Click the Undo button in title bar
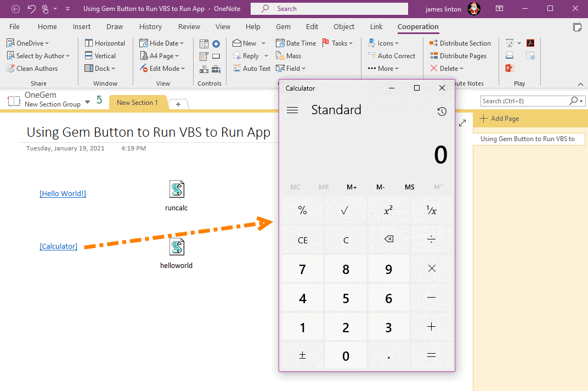This screenshot has height=391, width=588. pyautogui.click(x=31, y=9)
